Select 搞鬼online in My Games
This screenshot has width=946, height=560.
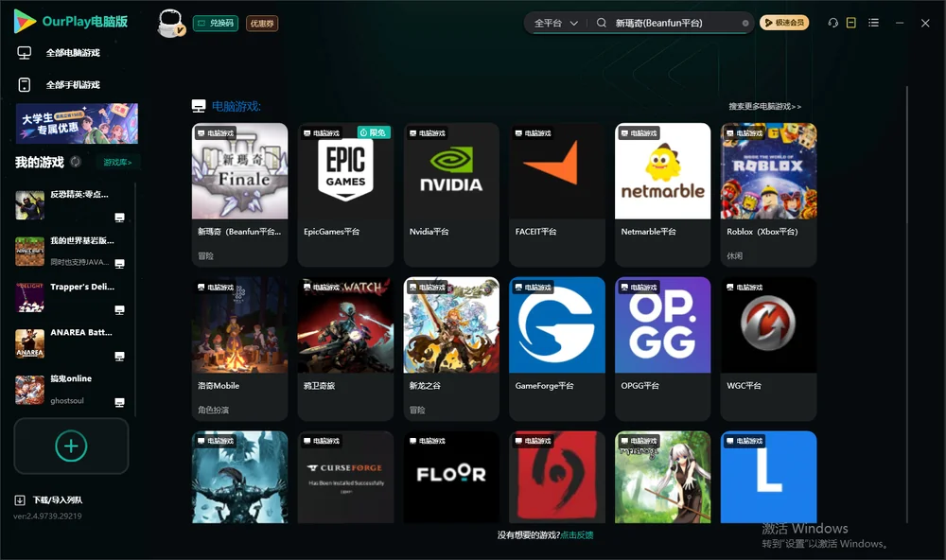[x=71, y=389]
